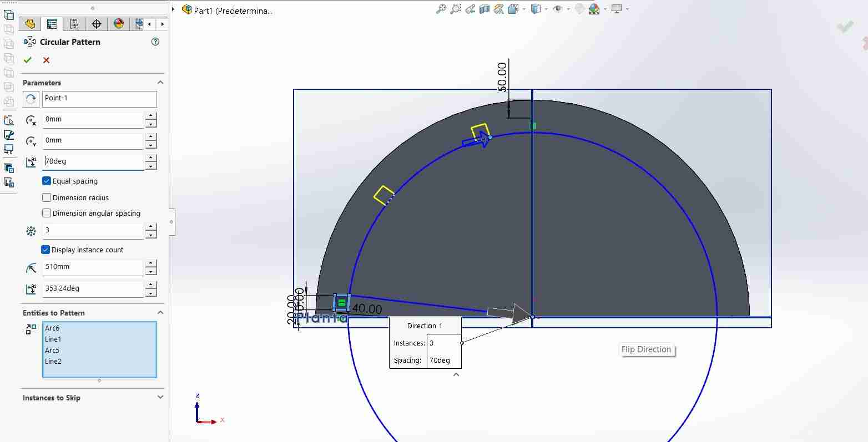Viewport: 868px width, 442px height.
Task: Show previous manager tabs with the left arrow
Action: (150, 24)
